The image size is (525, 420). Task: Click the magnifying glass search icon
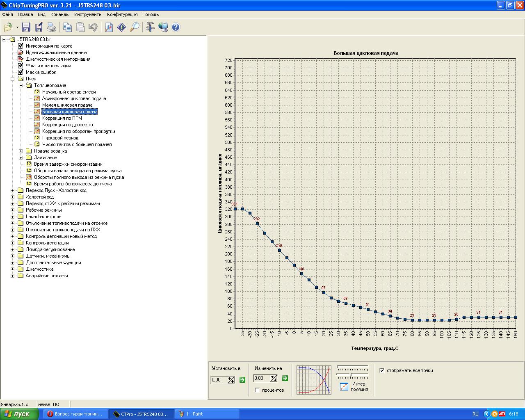click(x=135, y=27)
